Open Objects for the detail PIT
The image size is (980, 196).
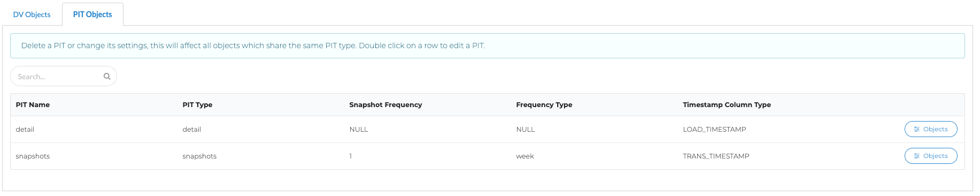coord(931,129)
